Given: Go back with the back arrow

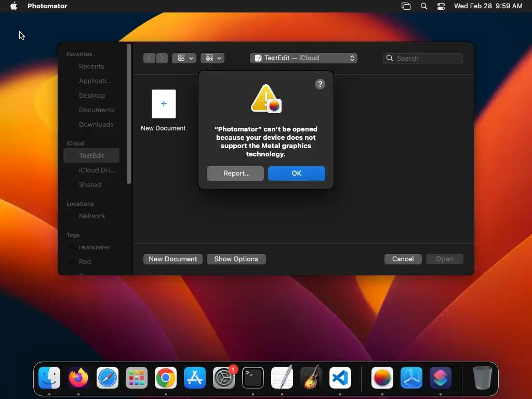Looking at the screenshot, I should point(149,58).
